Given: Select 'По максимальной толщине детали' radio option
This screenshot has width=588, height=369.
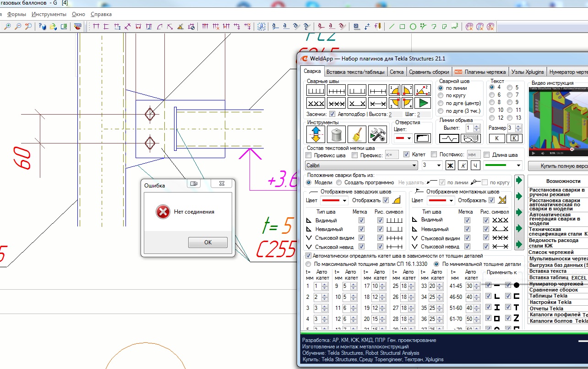Looking at the screenshot, I should (309, 264).
